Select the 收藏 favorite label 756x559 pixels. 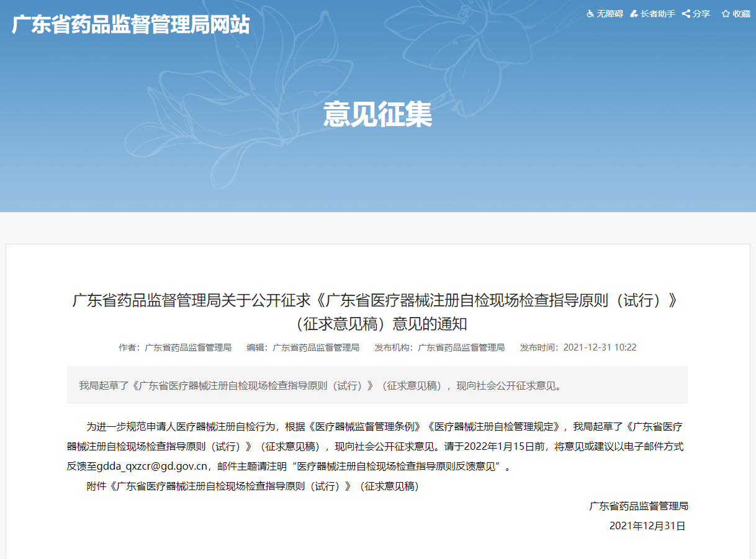[741, 14]
